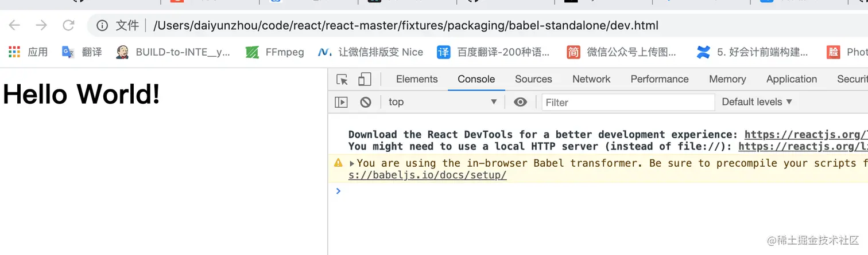The height and width of the screenshot is (255, 868).
Task: Toggle the device toolbar icon
Action: 365,79
